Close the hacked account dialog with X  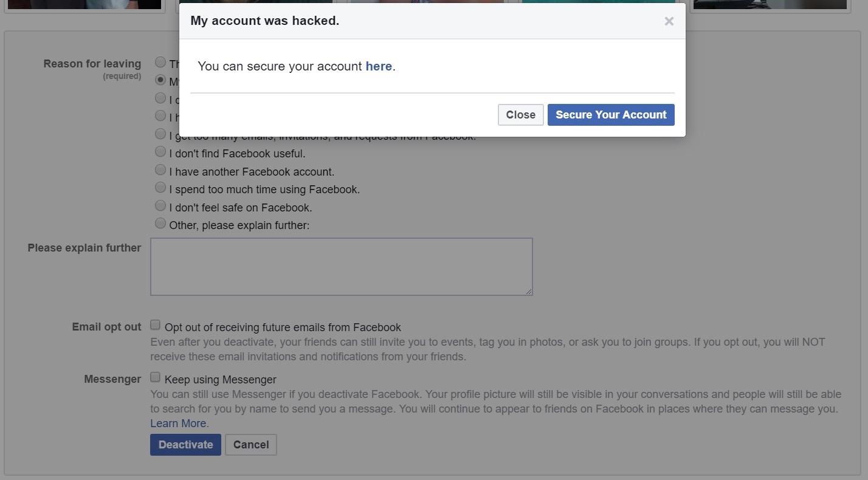[x=669, y=21]
